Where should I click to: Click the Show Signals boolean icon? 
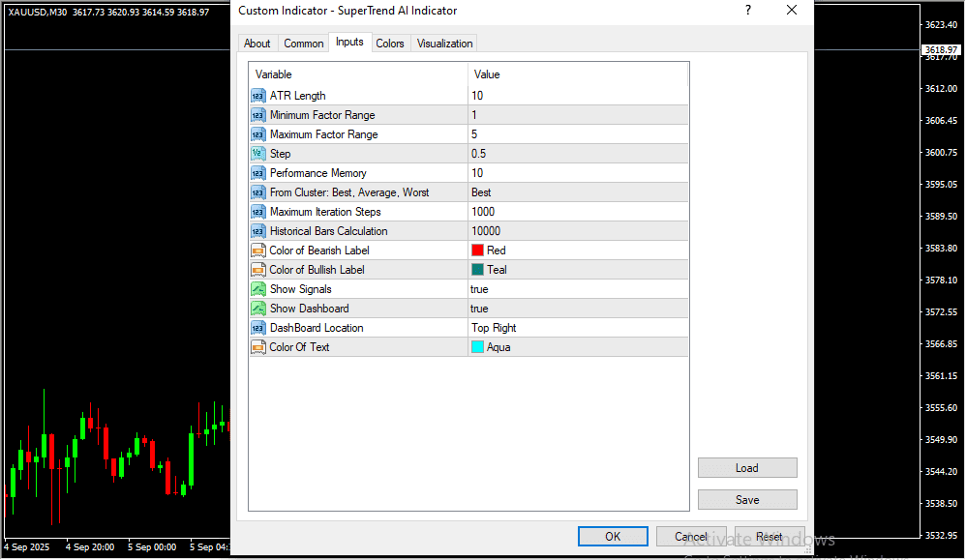pos(258,289)
